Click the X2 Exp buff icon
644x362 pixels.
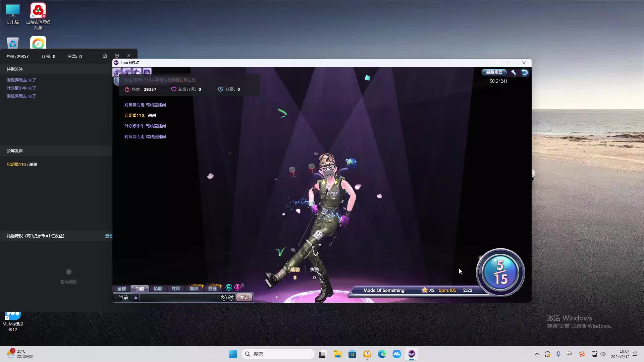pos(117,71)
